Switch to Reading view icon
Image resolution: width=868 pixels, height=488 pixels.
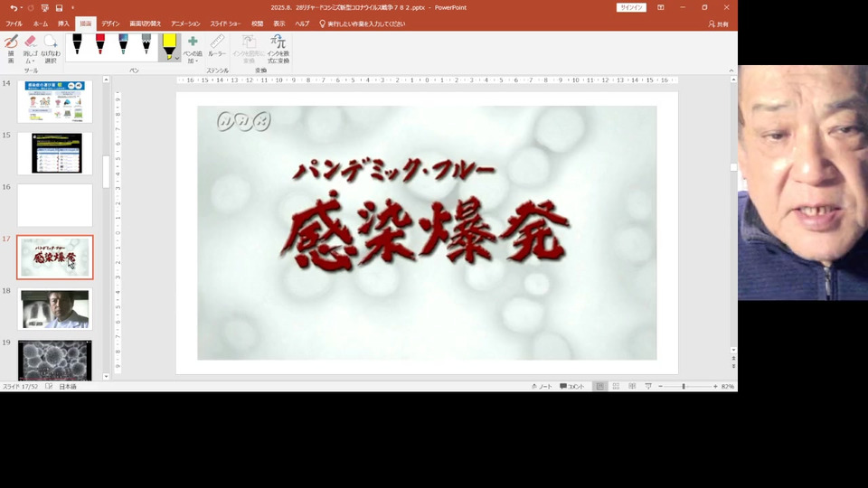(x=632, y=386)
